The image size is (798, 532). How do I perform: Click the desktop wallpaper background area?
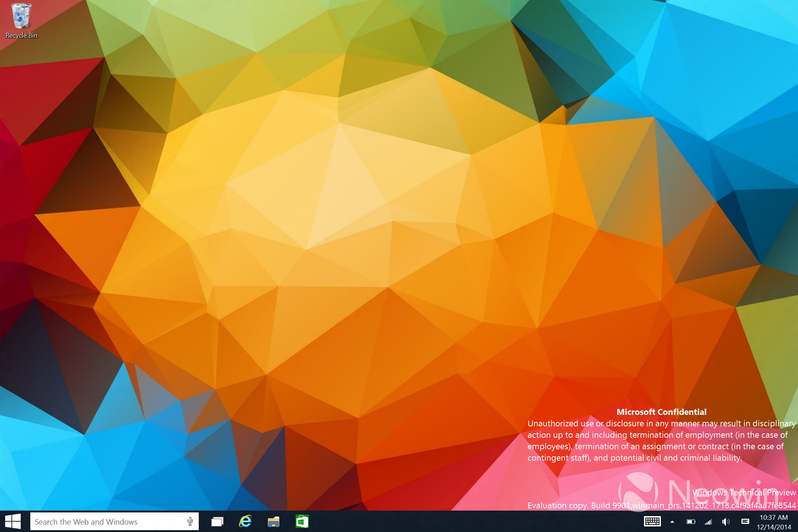tap(399, 238)
